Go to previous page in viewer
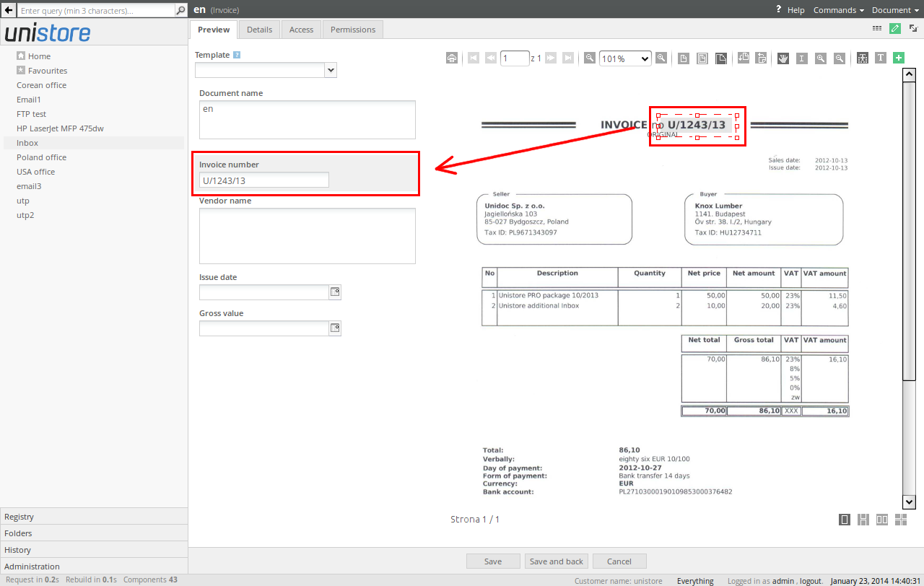 click(491, 58)
